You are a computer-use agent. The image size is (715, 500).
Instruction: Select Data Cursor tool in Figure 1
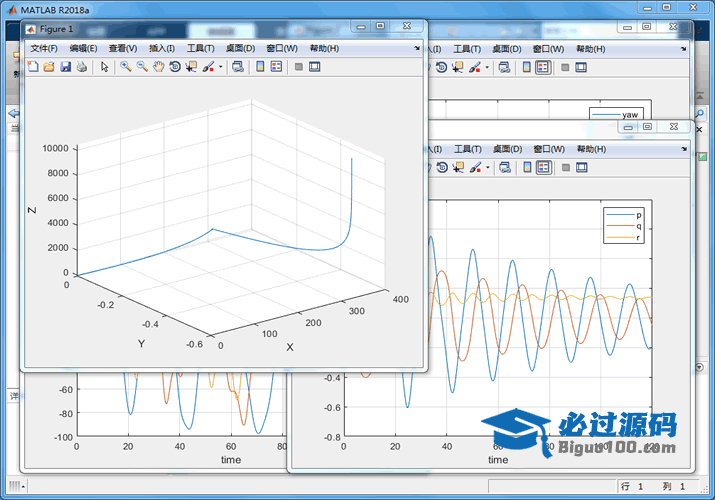(191, 67)
